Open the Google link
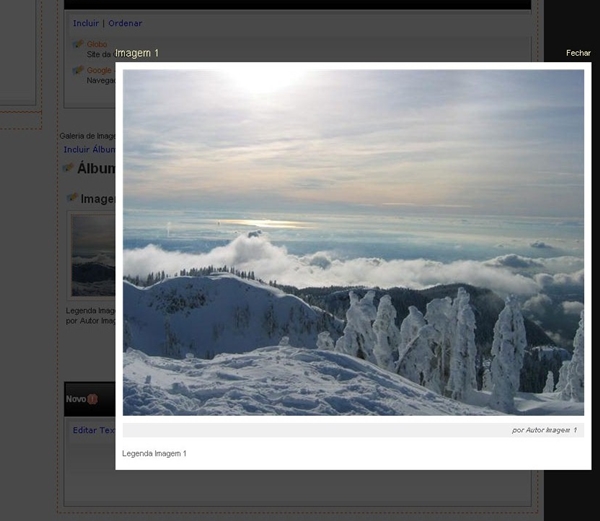This screenshot has width=600, height=521. 99,70
